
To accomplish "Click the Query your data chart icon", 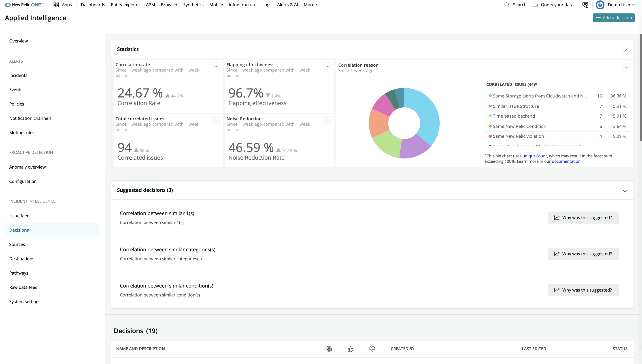I will (x=535, y=5).
